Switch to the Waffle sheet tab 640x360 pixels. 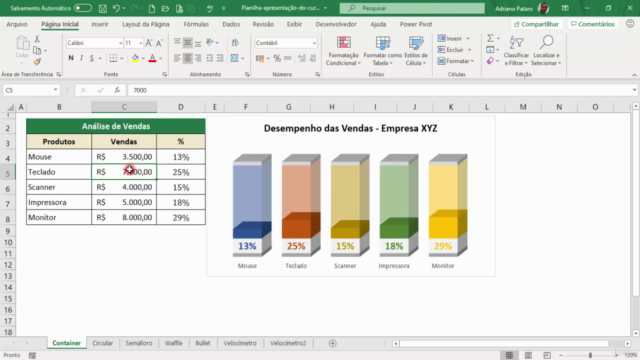[x=173, y=343]
